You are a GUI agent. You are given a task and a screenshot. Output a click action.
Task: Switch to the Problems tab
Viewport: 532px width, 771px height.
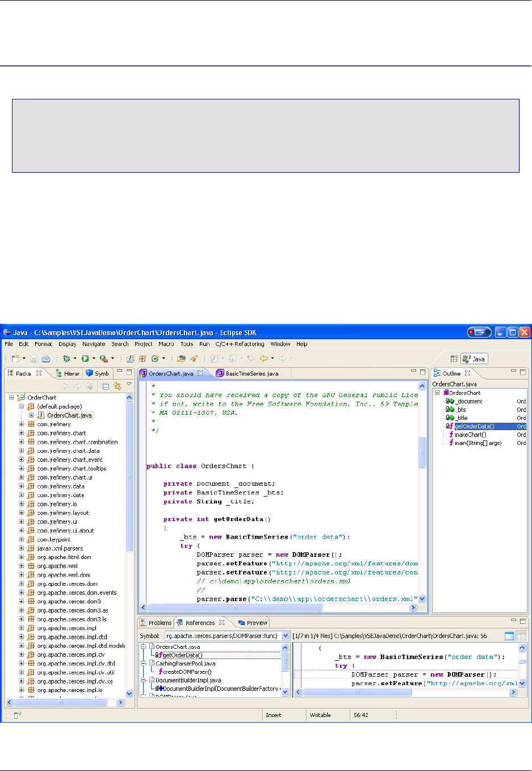coord(155,623)
